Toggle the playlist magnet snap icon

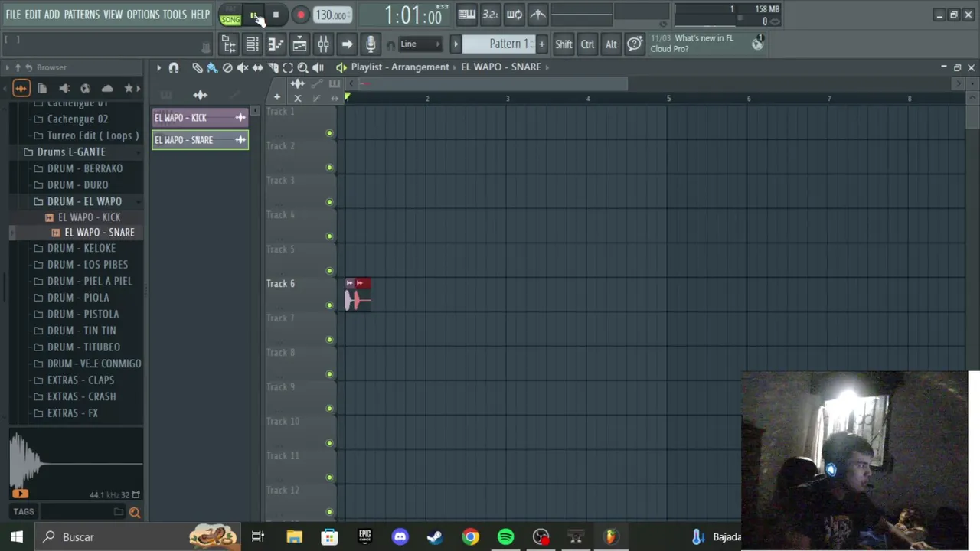(174, 68)
